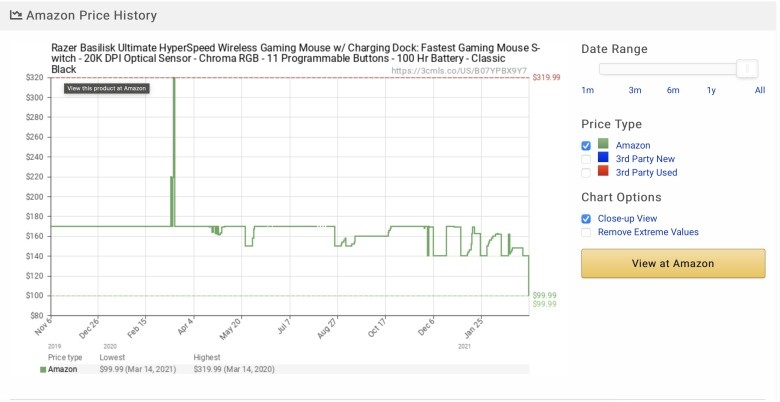Image resolution: width=780 pixels, height=402 pixels.
Task: Toggle the Amazon price type checkbox
Action: click(x=586, y=145)
